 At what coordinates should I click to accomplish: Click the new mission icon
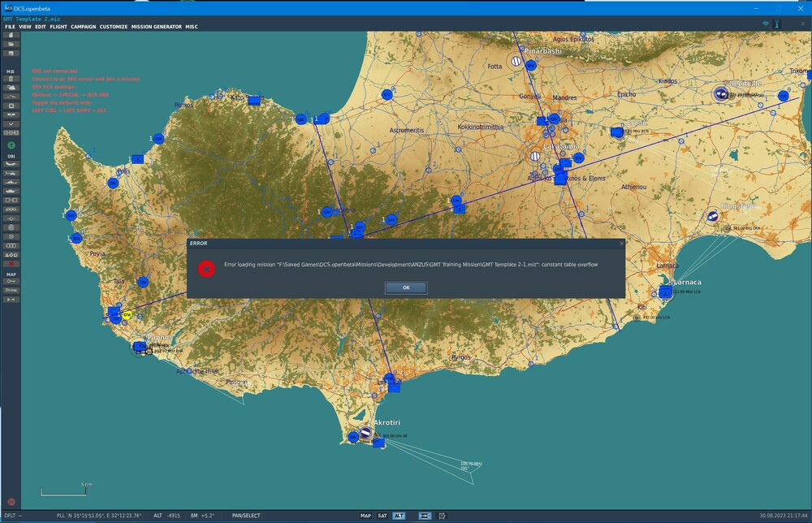click(11, 36)
